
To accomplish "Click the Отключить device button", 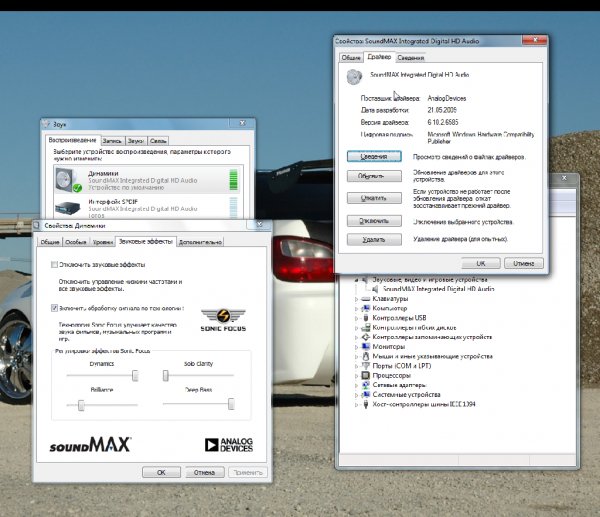I will click(x=374, y=221).
